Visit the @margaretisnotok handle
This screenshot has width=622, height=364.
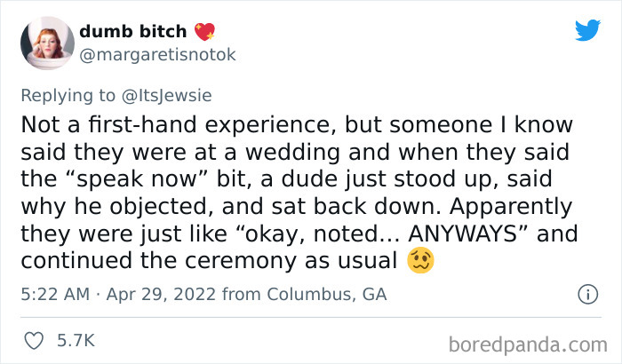(157, 55)
